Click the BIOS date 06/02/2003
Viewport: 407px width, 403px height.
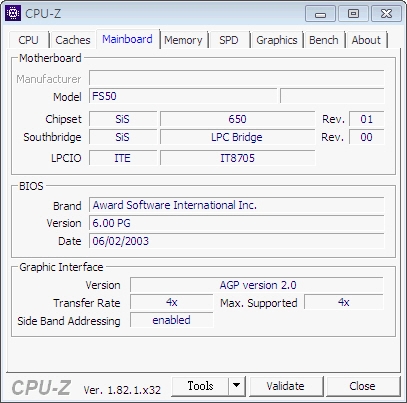pyautogui.click(x=237, y=241)
